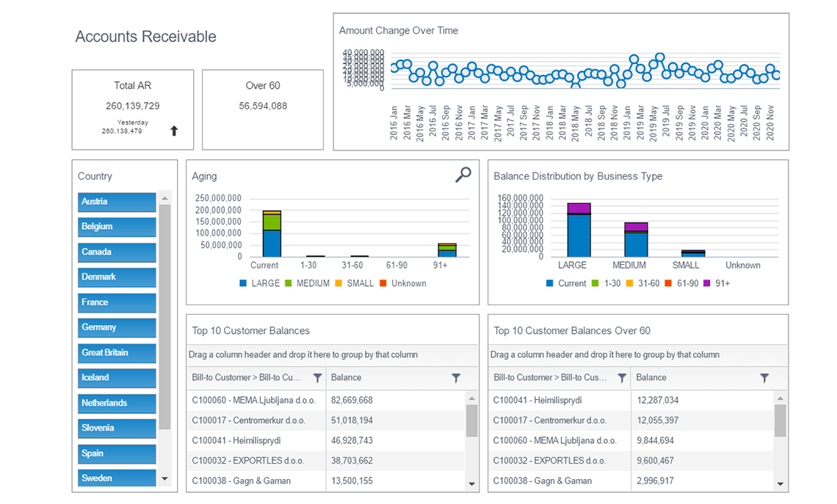
Task: Click the magnifier icon in Aging panel
Action: [x=463, y=175]
